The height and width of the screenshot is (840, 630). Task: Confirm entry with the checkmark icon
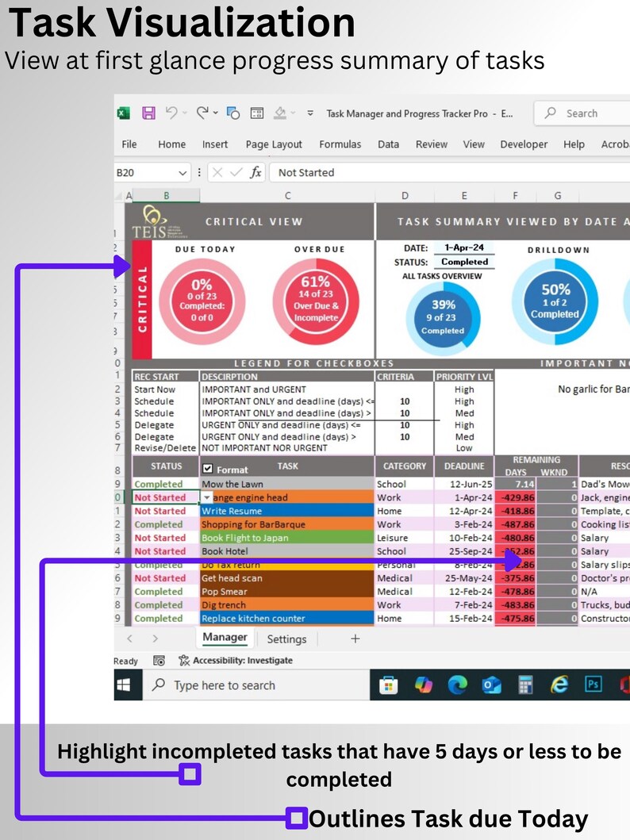236,172
